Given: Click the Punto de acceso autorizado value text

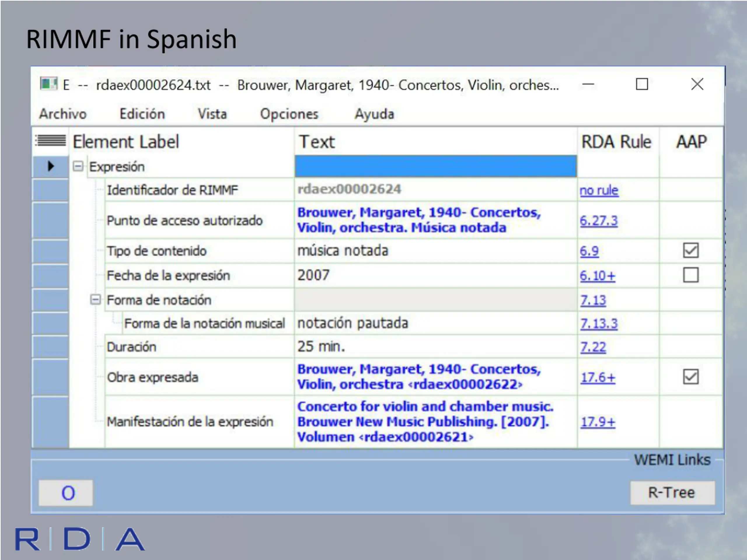Looking at the screenshot, I should 419,220.
